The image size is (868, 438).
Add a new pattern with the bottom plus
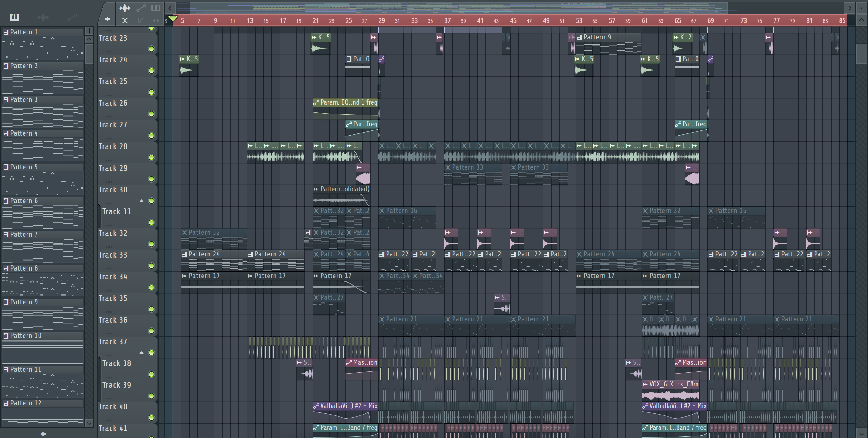tap(43, 434)
